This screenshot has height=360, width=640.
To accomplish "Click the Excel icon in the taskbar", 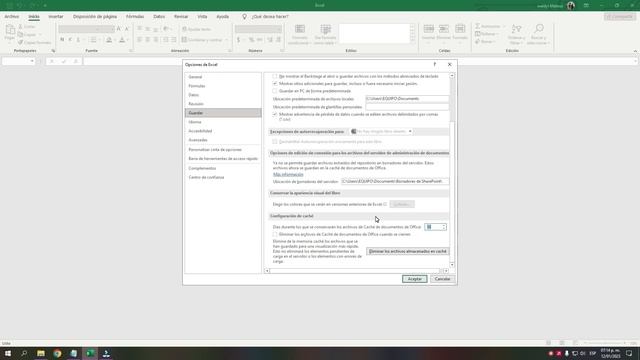I will tap(90, 353).
